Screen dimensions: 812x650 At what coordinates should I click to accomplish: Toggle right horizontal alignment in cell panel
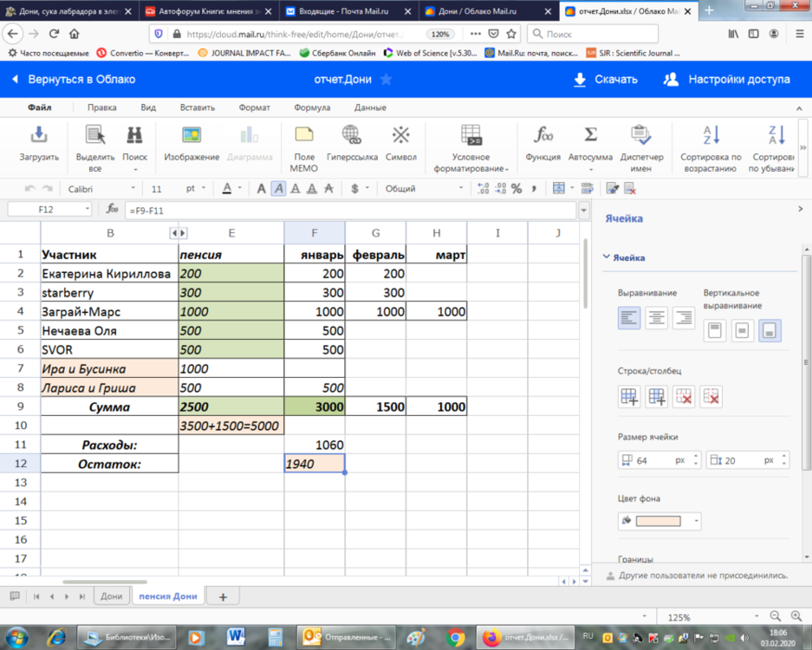pyautogui.click(x=684, y=318)
